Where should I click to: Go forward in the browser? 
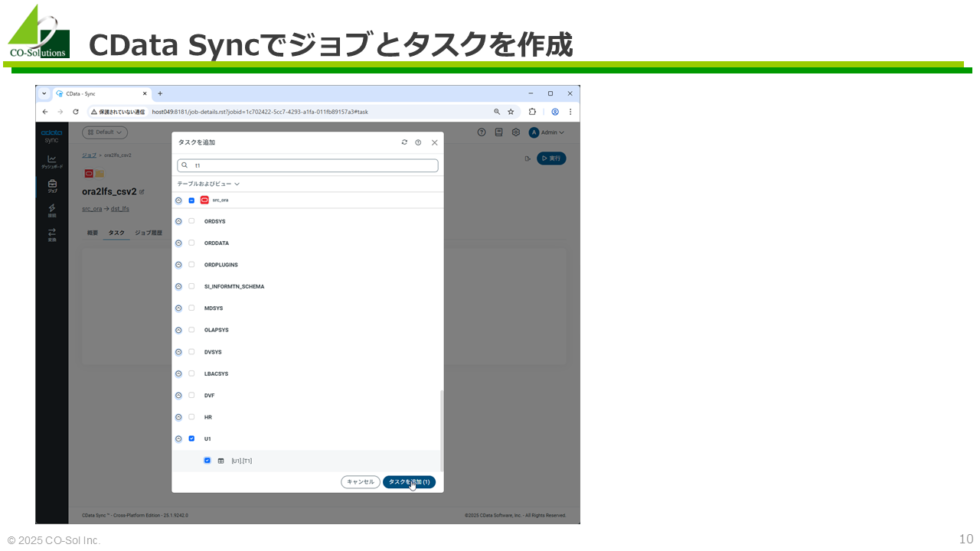pos(60,112)
